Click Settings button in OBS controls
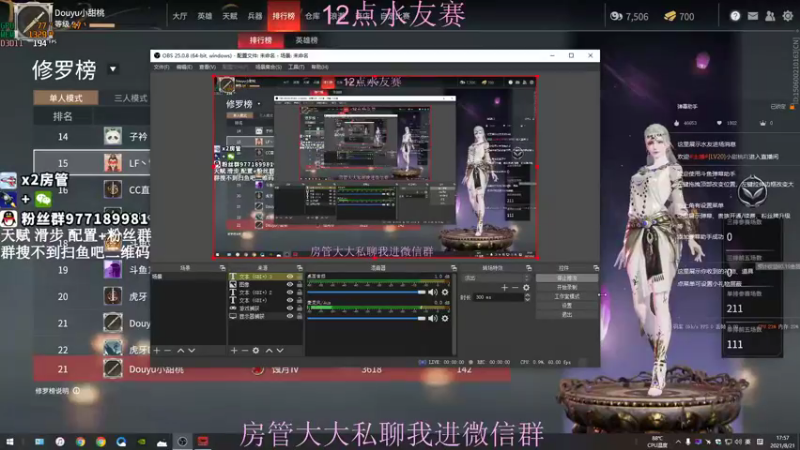 tap(567, 306)
